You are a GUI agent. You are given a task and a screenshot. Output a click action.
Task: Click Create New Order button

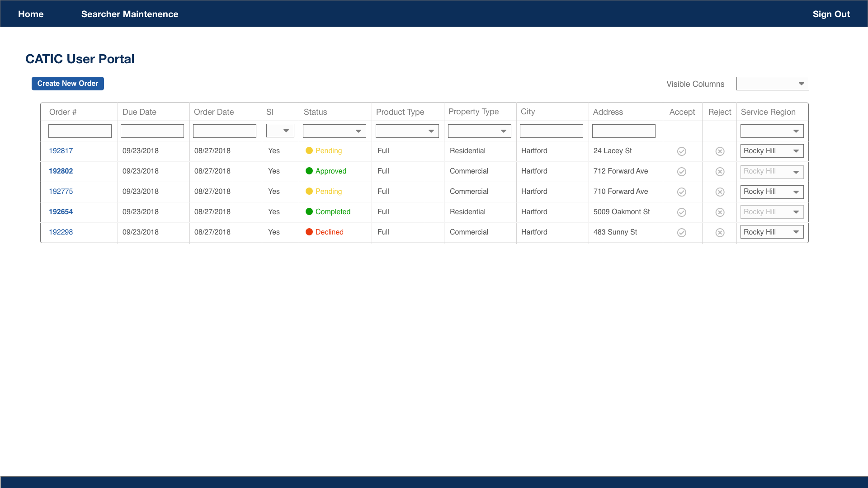coord(68,84)
